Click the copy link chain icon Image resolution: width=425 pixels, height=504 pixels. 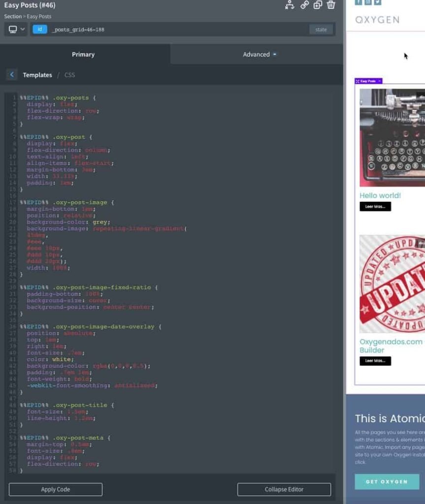305,5
